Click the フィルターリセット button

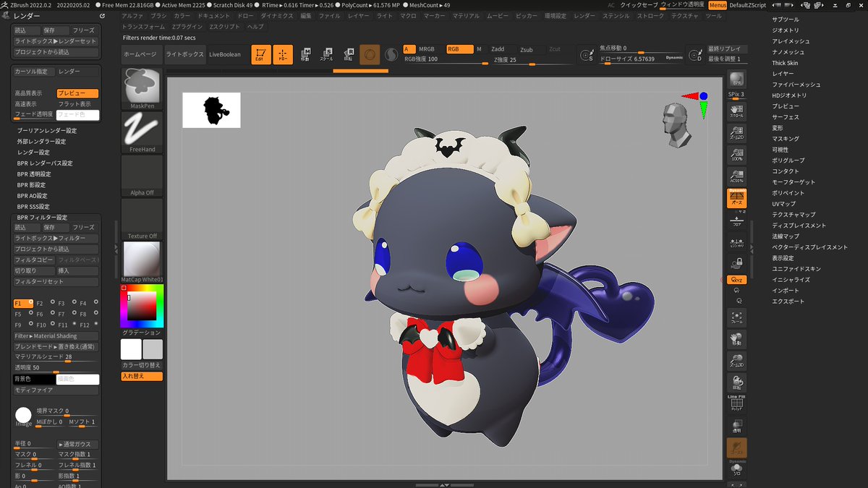[x=56, y=282]
